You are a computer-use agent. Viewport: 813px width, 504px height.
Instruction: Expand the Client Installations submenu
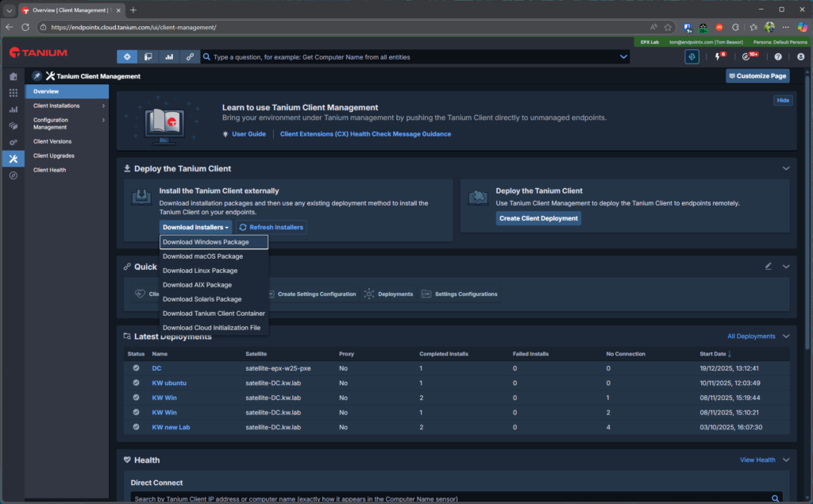point(103,106)
